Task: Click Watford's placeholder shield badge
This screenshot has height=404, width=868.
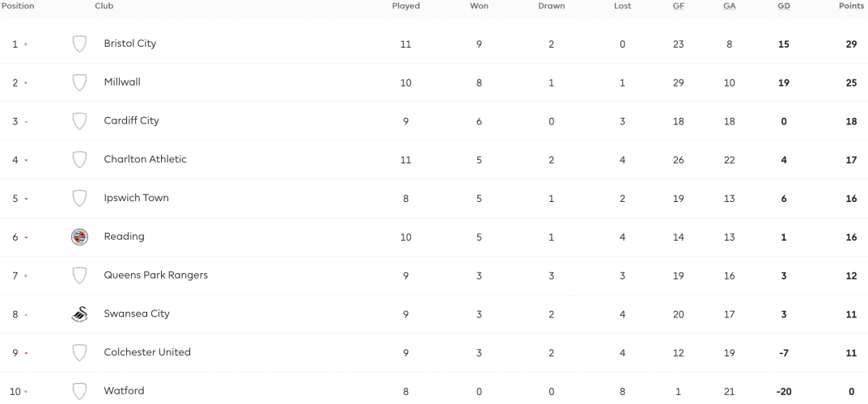Action: click(x=80, y=391)
